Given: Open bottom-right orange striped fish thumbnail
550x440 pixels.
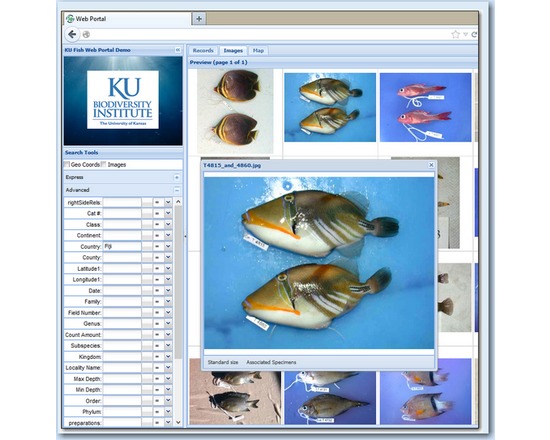Looking at the screenshot, I should pos(425,398).
